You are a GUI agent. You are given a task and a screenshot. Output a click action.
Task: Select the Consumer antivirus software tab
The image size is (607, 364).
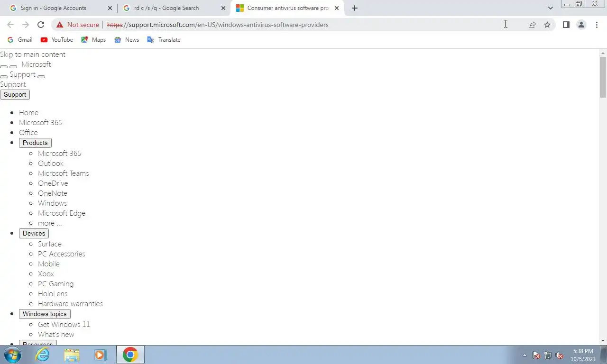(x=287, y=8)
